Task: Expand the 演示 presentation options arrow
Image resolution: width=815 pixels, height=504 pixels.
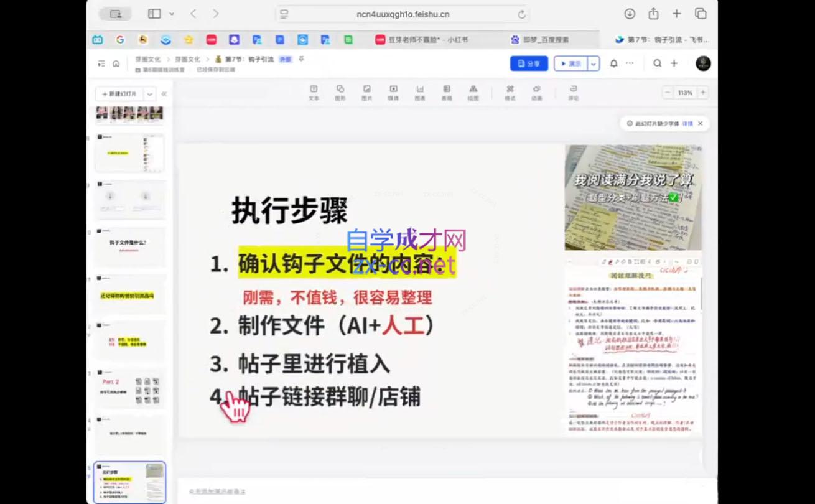Action: coord(594,63)
